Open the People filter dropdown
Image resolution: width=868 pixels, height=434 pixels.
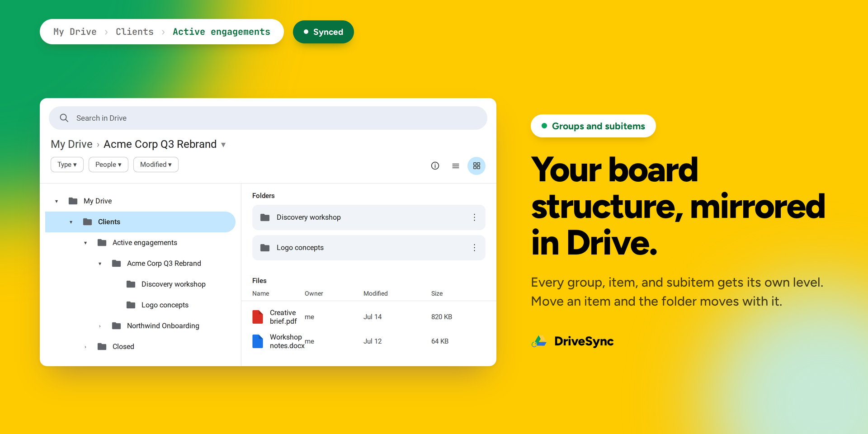click(108, 165)
